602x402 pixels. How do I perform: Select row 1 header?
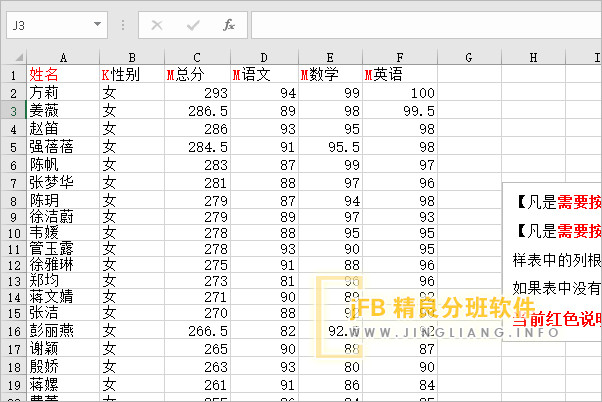[14, 74]
